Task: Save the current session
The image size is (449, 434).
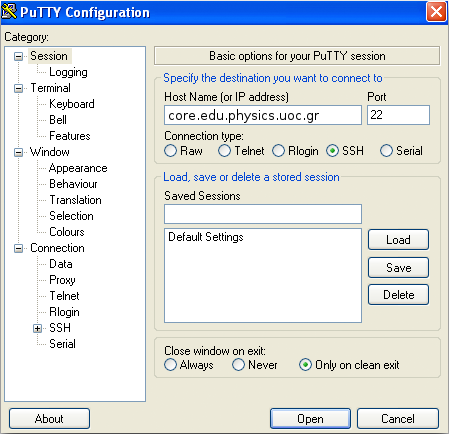Action: click(x=398, y=267)
